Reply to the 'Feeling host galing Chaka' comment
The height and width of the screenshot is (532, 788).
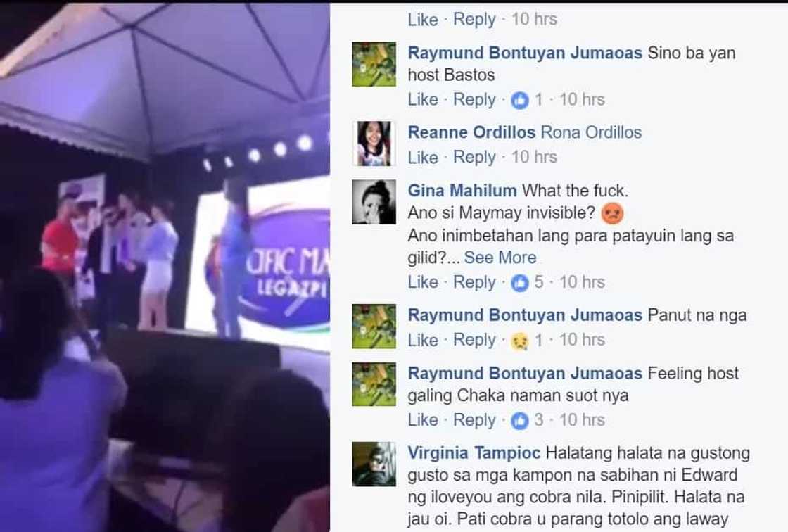(474, 420)
